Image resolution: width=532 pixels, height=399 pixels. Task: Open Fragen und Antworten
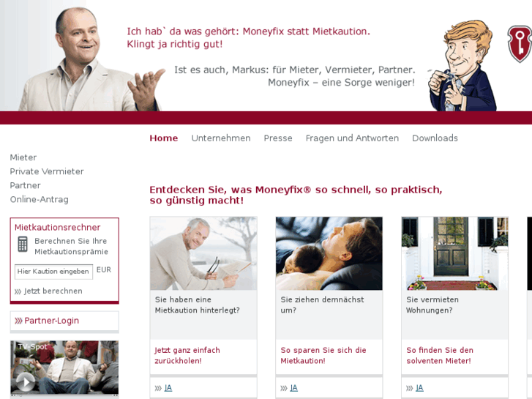(x=352, y=138)
